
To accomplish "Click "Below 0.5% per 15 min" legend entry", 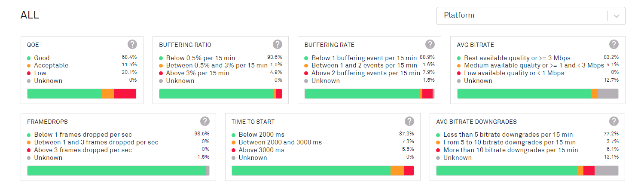I will [x=201, y=58].
